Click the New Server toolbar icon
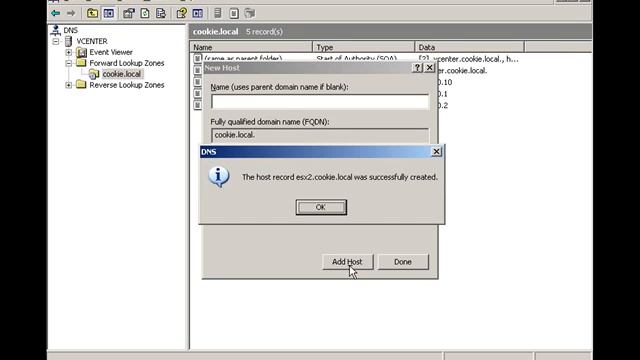 click(218, 13)
